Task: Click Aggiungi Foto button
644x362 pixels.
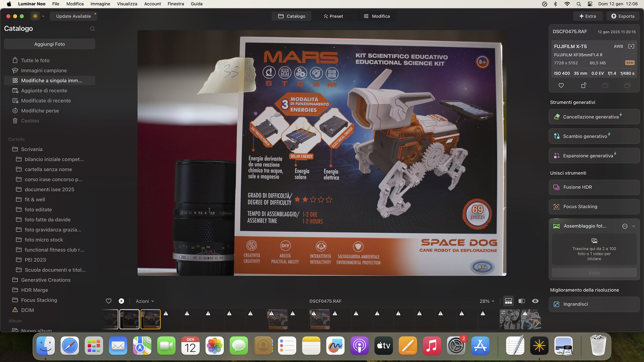Action: click(x=50, y=44)
